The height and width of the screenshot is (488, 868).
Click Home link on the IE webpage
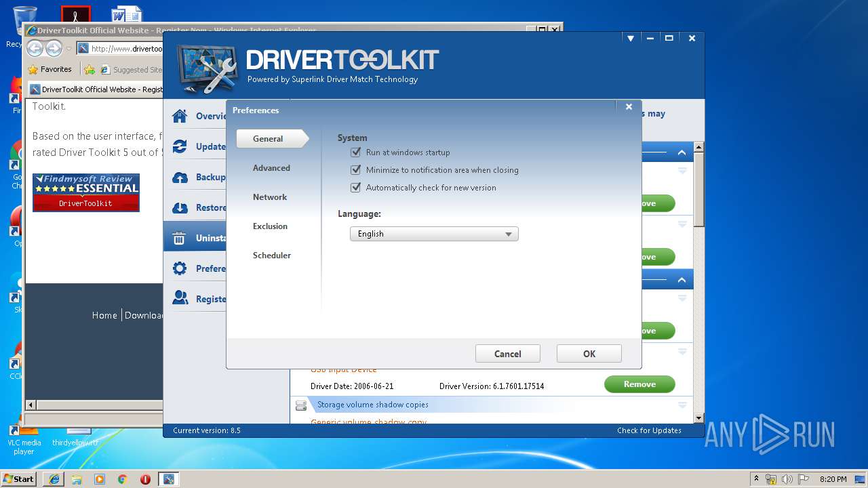pyautogui.click(x=104, y=315)
